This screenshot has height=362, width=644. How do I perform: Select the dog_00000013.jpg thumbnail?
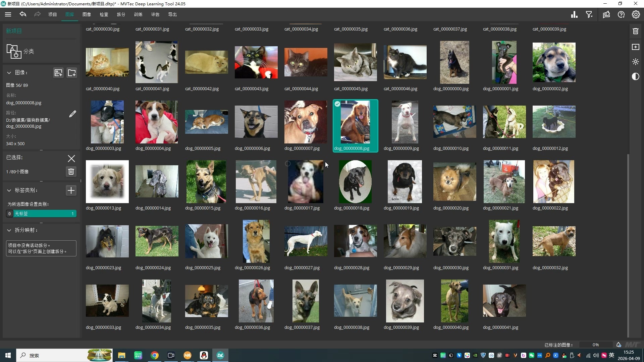107,182
